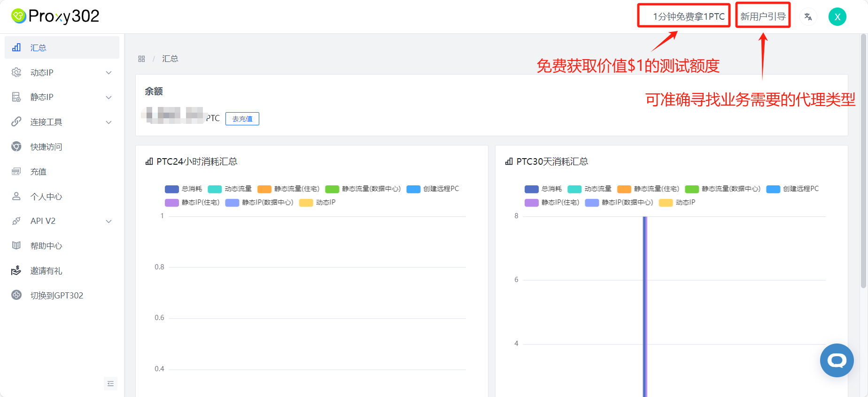The height and width of the screenshot is (397, 868).
Task: Open the green user avatar X
Action: [x=837, y=17]
